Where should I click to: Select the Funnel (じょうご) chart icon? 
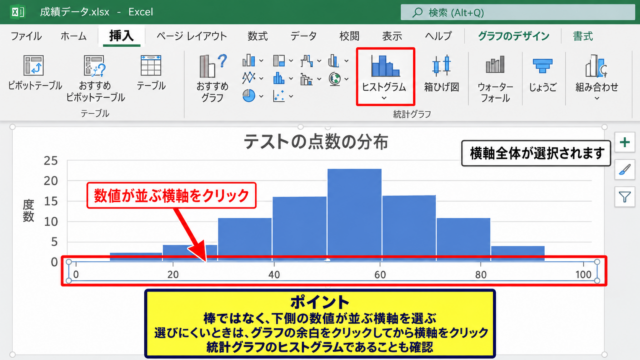click(x=542, y=66)
